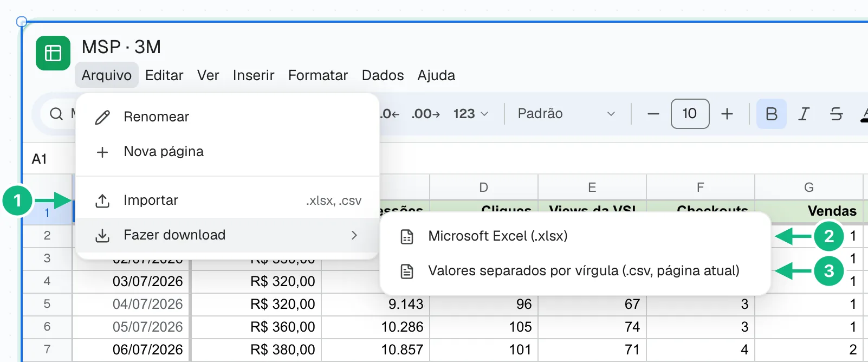Choose Importar .xlsx, .csv option

tap(228, 201)
